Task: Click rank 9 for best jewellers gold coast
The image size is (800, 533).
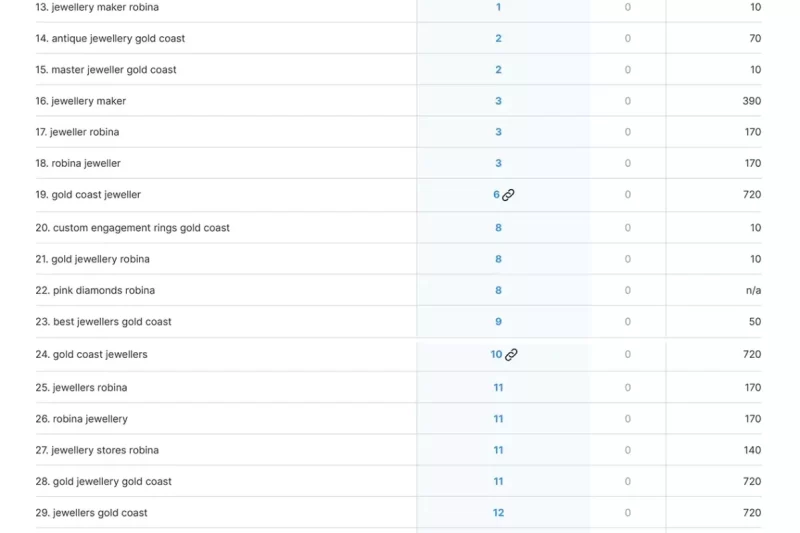Action: pos(498,322)
